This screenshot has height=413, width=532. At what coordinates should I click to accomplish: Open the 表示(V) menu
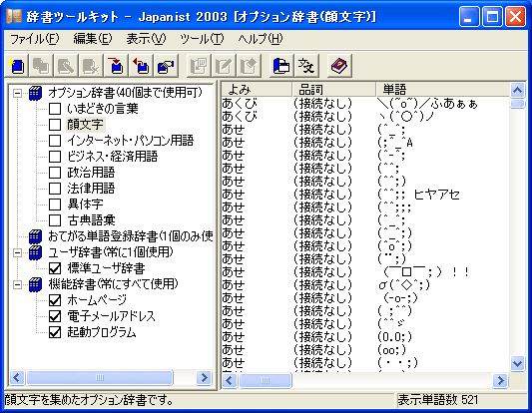[146, 39]
